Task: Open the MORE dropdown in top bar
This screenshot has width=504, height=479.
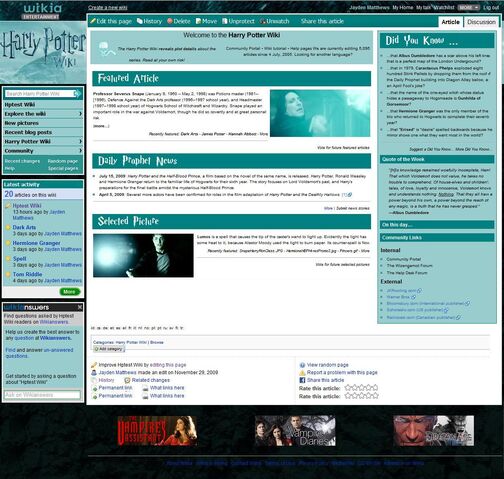Action: click(x=468, y=7)
